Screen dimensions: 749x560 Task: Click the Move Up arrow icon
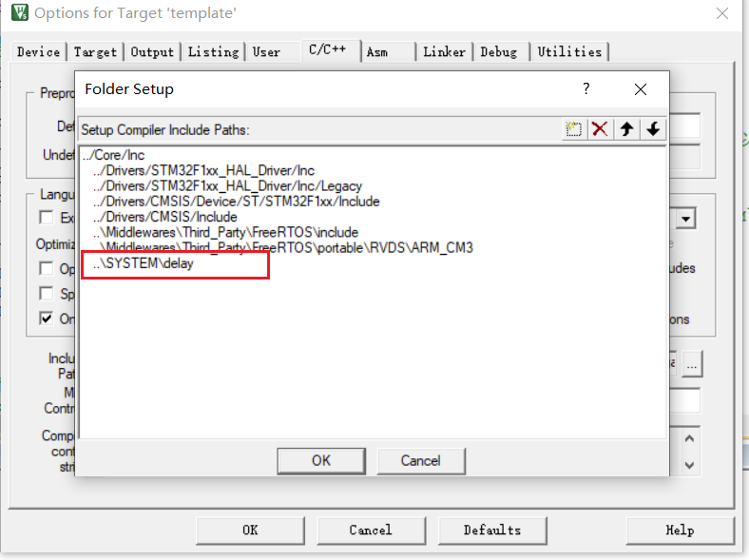coord(626,129)
